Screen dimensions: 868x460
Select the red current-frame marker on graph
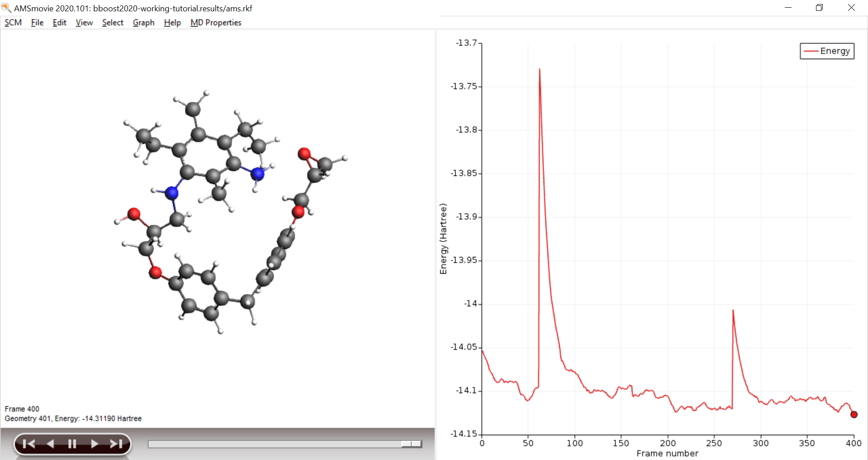coord(854,414)
